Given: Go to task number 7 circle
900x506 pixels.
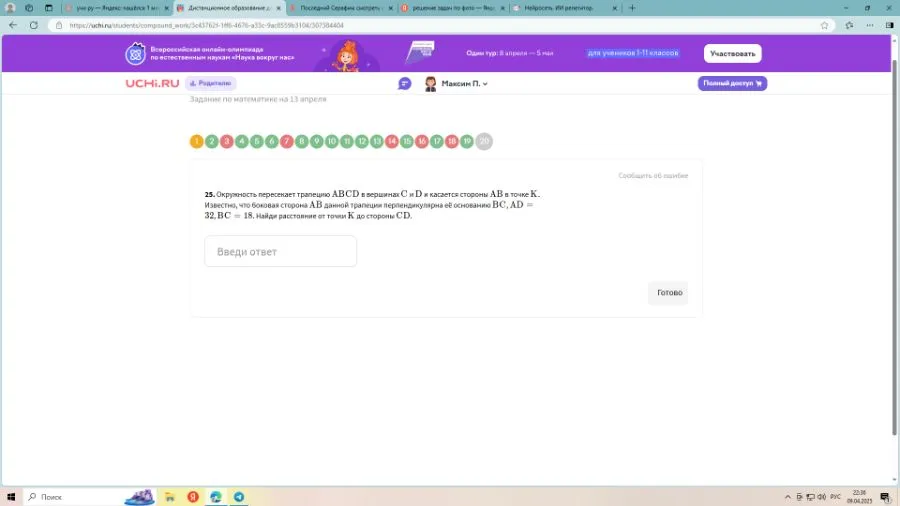Looking at the screenshot, I should tap(286, 141).
